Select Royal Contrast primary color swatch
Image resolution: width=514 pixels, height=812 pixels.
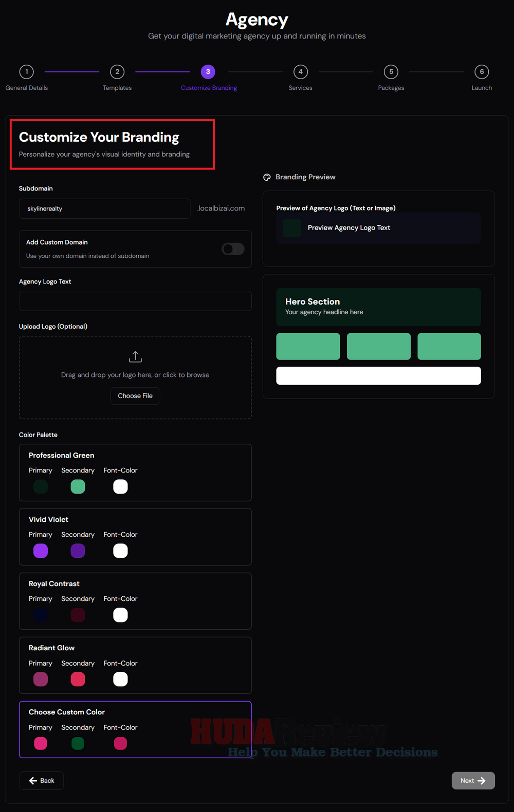point(41,615)
